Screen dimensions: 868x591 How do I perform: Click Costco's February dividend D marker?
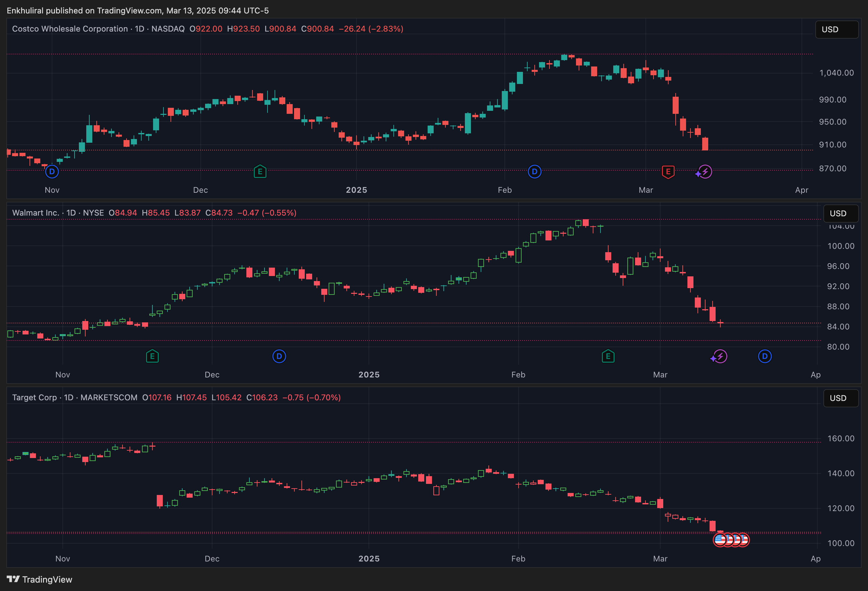coord(534,172)
